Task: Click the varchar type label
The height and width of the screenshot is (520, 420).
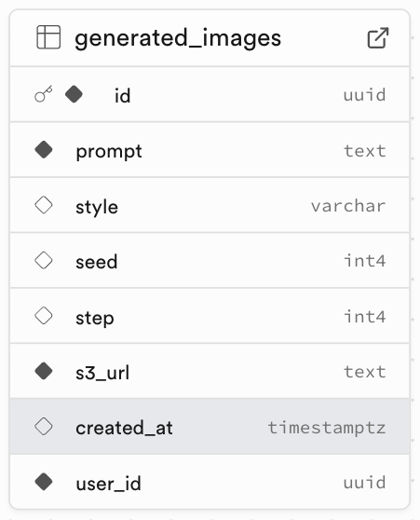Action: point(348,206)
